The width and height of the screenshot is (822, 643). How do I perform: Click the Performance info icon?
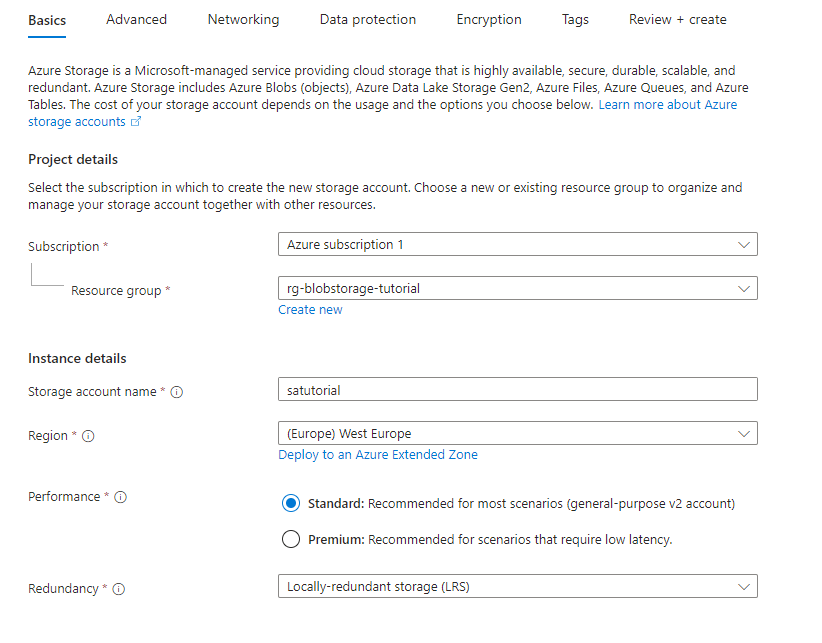click(x=121, y=497)
